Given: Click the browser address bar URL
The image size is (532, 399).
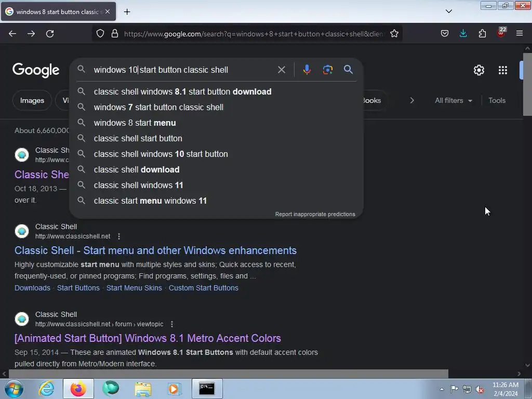Looking at the screenshot, I should point(254,34).
